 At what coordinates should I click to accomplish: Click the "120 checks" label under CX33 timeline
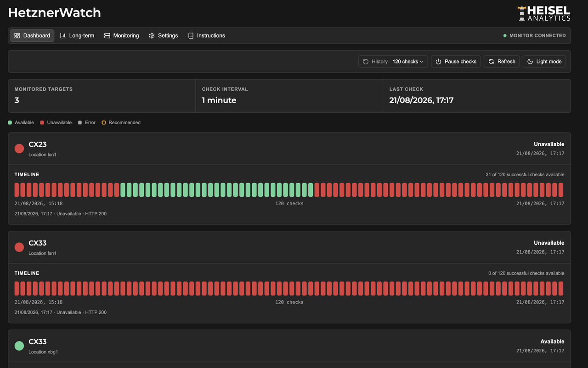(289, 302)
